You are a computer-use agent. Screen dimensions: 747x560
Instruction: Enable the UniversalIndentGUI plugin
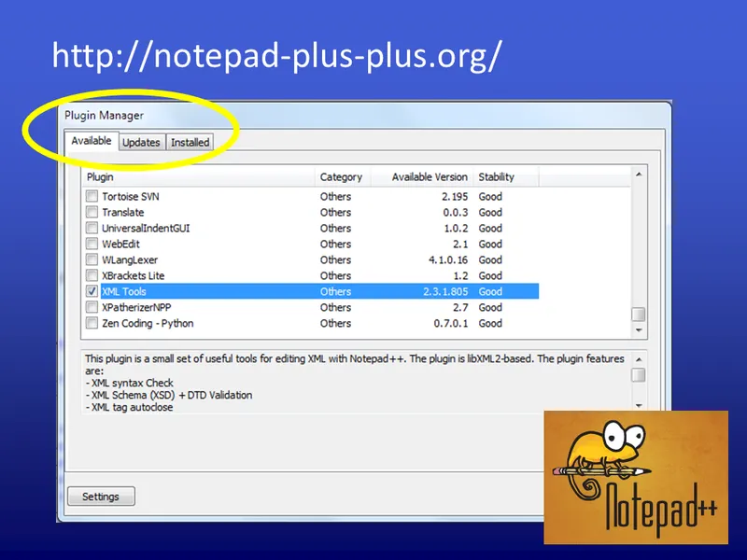92,228
